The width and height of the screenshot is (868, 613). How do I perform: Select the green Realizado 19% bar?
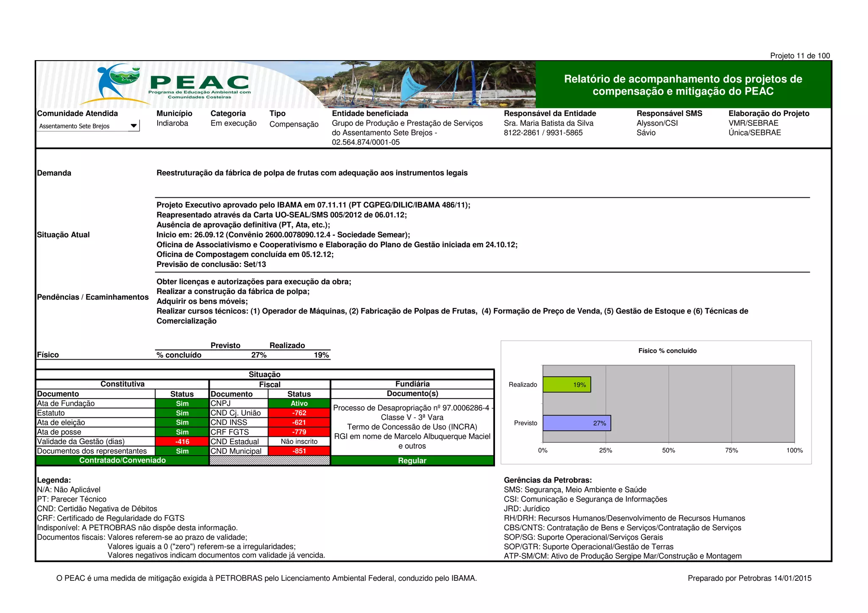tap(567, 385)
